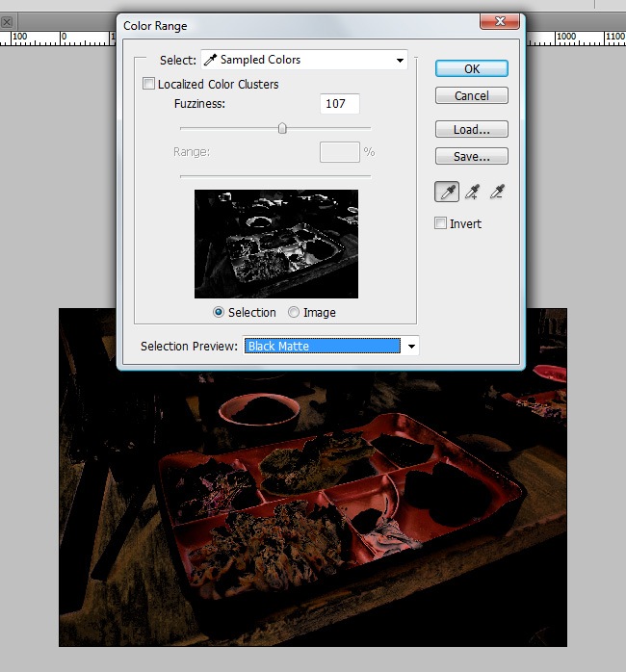Enable Localized Color Clusters checkbox
Viewport: 626px width, 672px height.
pos(148,85)
